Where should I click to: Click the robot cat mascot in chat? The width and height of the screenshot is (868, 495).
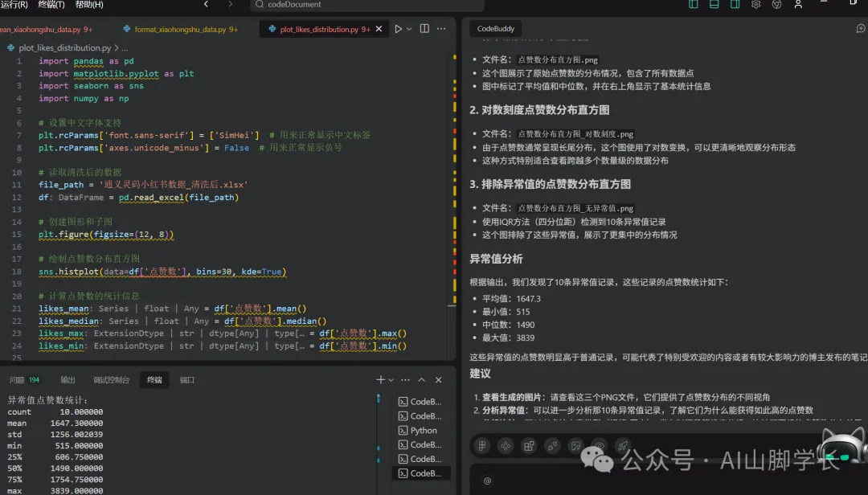(x=843, y=449)
